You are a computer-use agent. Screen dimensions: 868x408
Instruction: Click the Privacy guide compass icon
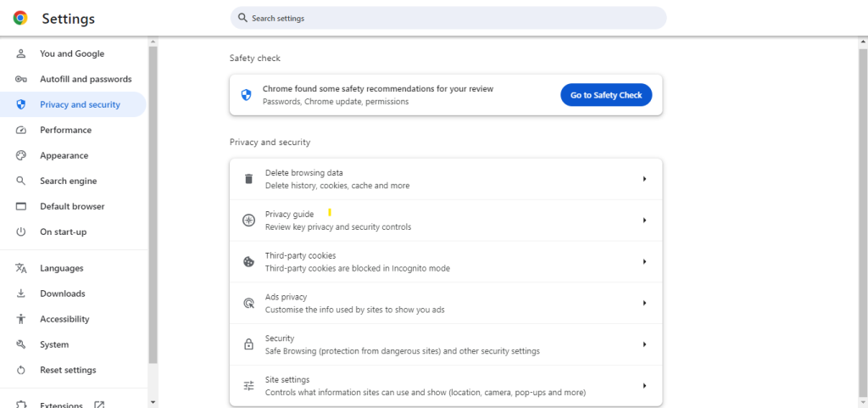coord(248,221)
